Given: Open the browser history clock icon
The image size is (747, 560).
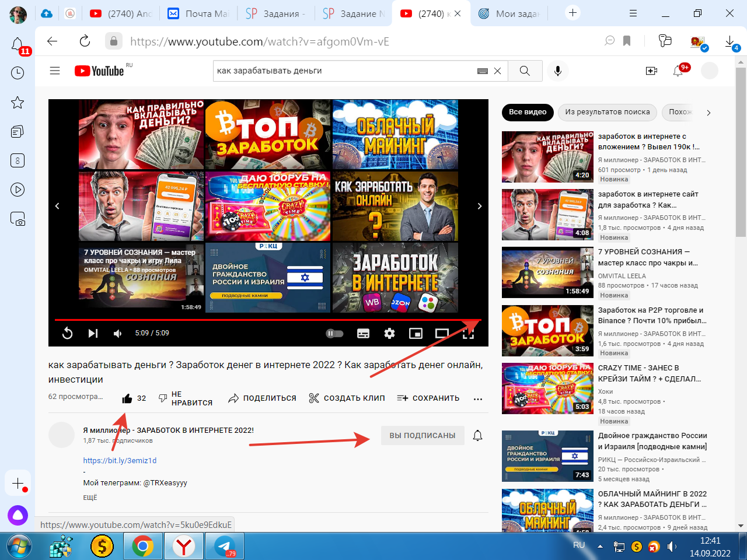Looking at the screenshot, I should tap(18, 73).
